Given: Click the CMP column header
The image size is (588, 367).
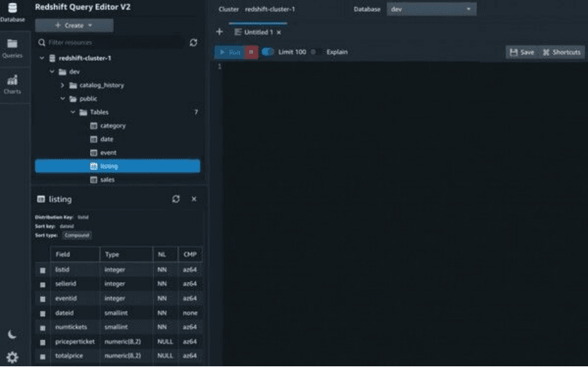Looking at the screenshot, I should 190,254.
